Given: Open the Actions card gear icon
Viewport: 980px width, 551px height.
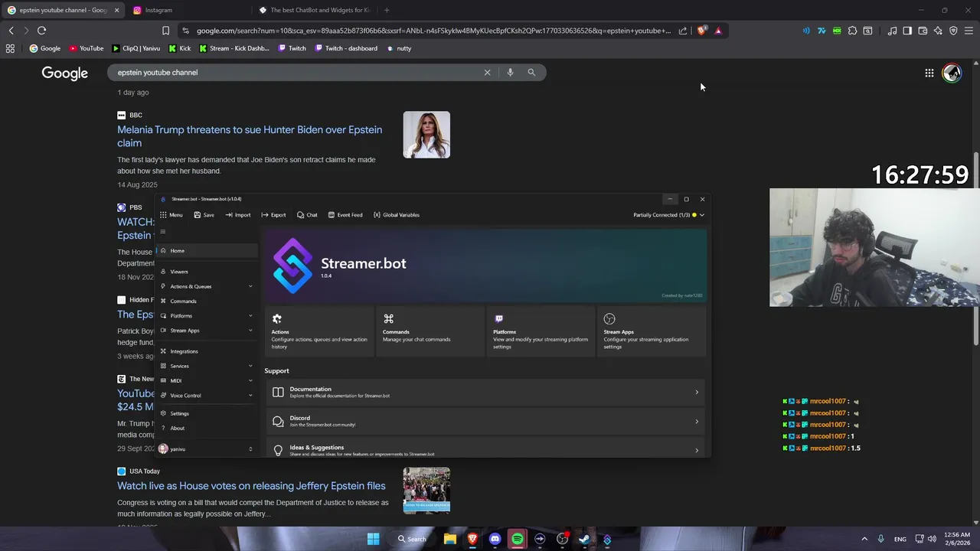Looking at the screenshot, I should (277, 319).
